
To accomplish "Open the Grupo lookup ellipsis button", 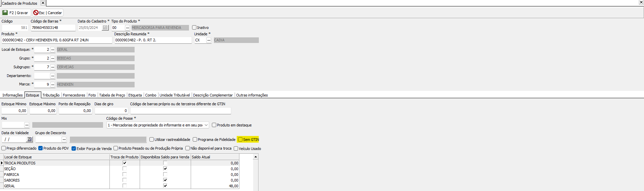I will 53,58.
